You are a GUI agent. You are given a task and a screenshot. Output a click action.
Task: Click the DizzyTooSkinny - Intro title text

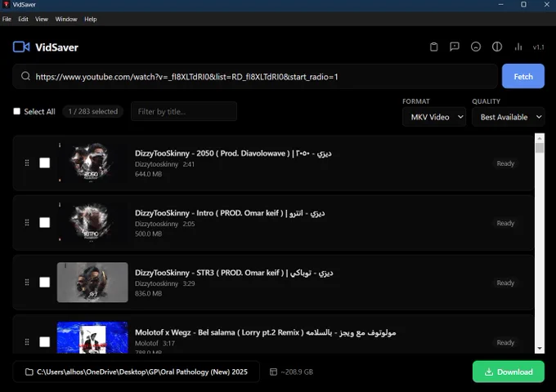230,213
